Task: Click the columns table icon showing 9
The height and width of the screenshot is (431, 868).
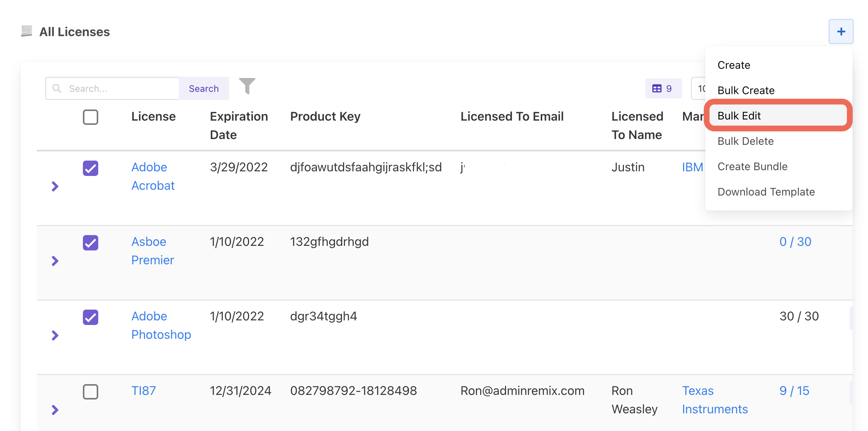Action: (x=663, y=88)
